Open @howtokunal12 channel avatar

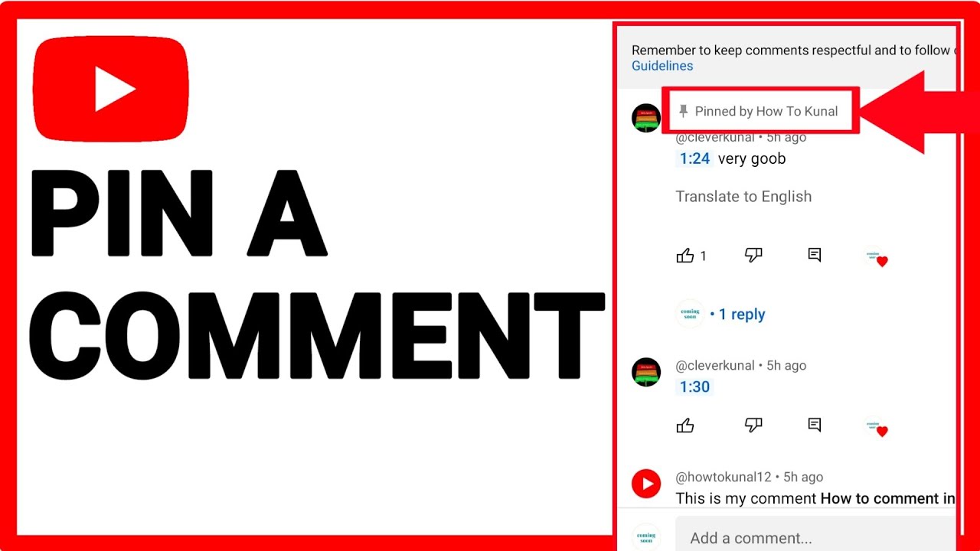pos(646,484)
